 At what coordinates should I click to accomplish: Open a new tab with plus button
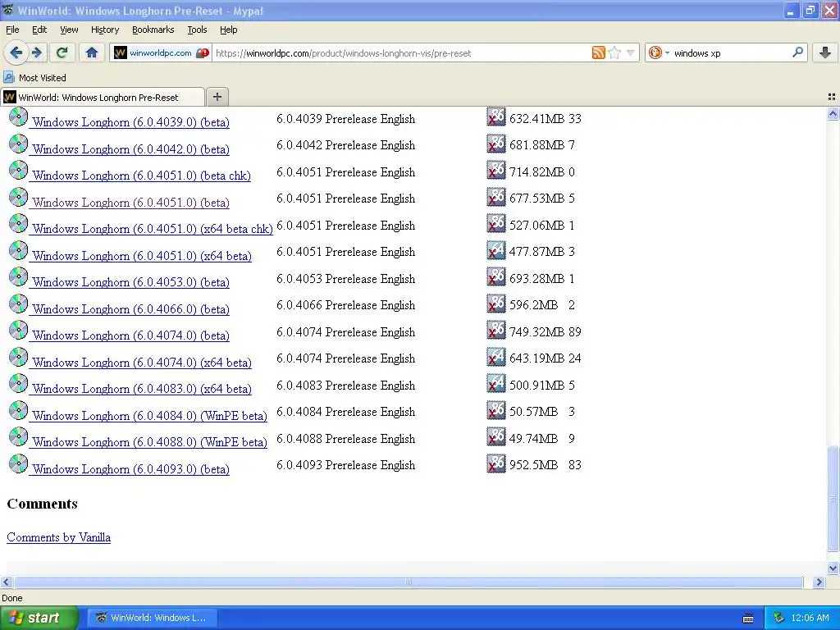click(x=217, y=97)
